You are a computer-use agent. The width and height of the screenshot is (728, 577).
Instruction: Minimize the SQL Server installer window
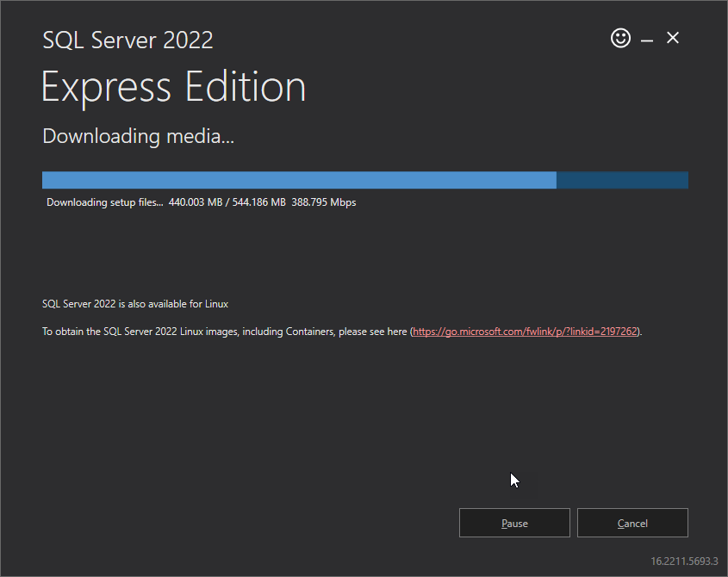[646, 39]
